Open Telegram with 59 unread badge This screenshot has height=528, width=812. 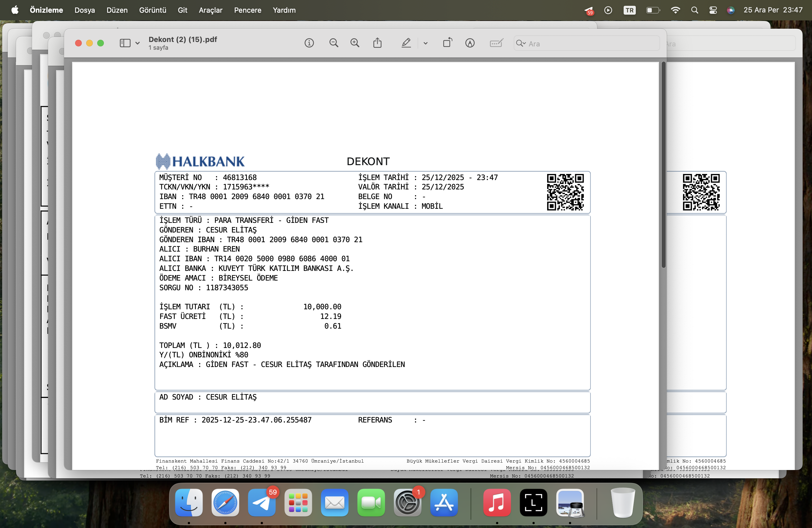point(262,503)
